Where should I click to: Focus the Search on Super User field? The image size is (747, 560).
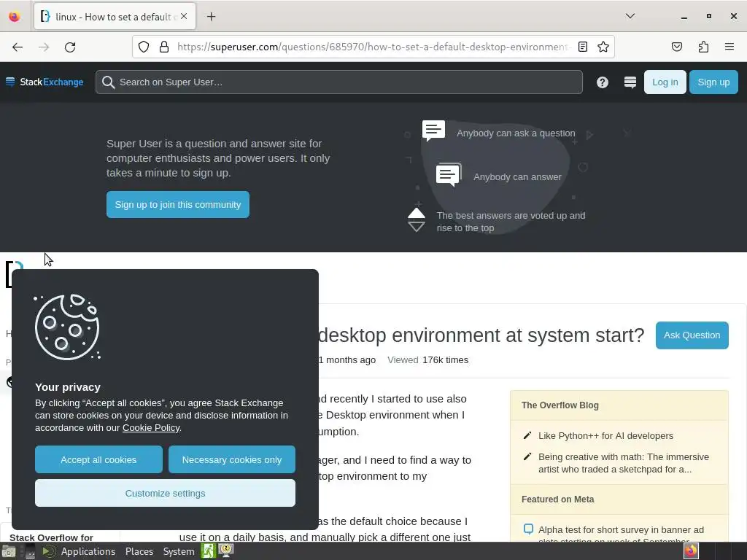pyautogui.click(x=338, y=82)
